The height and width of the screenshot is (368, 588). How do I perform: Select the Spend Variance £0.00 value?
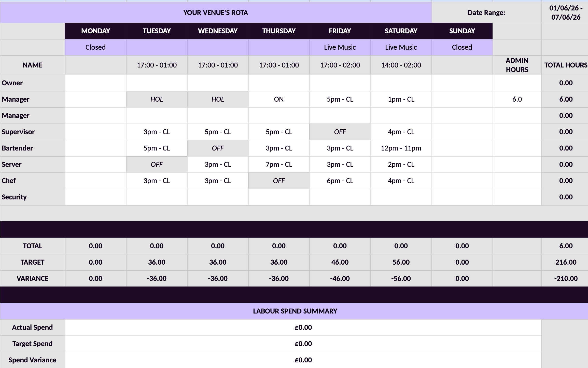303,360
